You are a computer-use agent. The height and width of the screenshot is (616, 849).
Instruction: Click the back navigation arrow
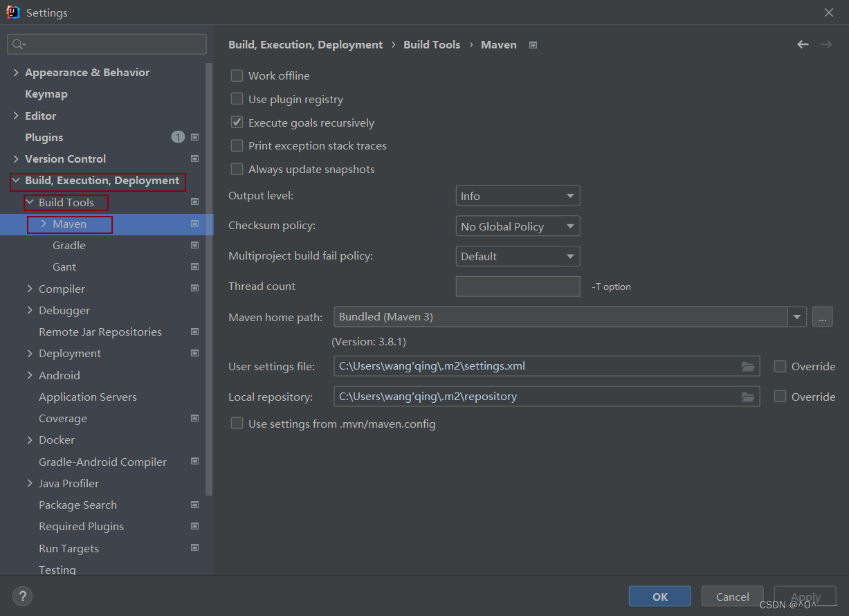click(x=803, y=44)
